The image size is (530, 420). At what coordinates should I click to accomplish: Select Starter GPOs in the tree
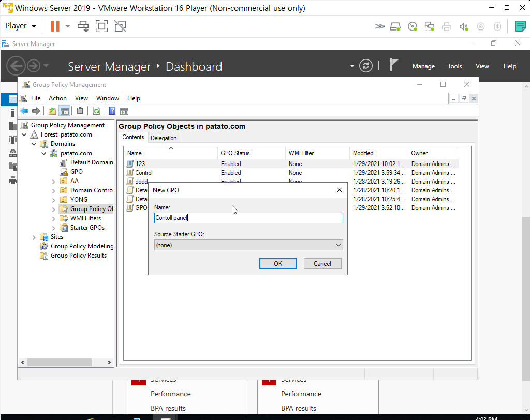coord(87,228)
